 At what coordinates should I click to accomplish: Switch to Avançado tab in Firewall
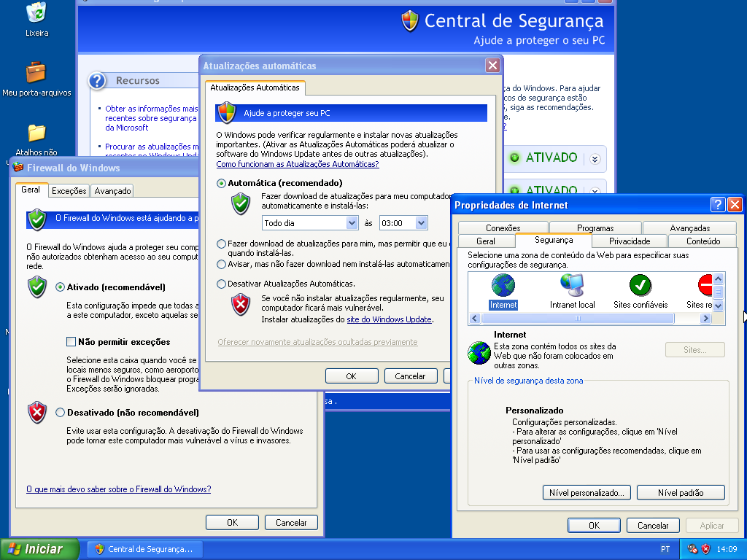tap(112, 191)
